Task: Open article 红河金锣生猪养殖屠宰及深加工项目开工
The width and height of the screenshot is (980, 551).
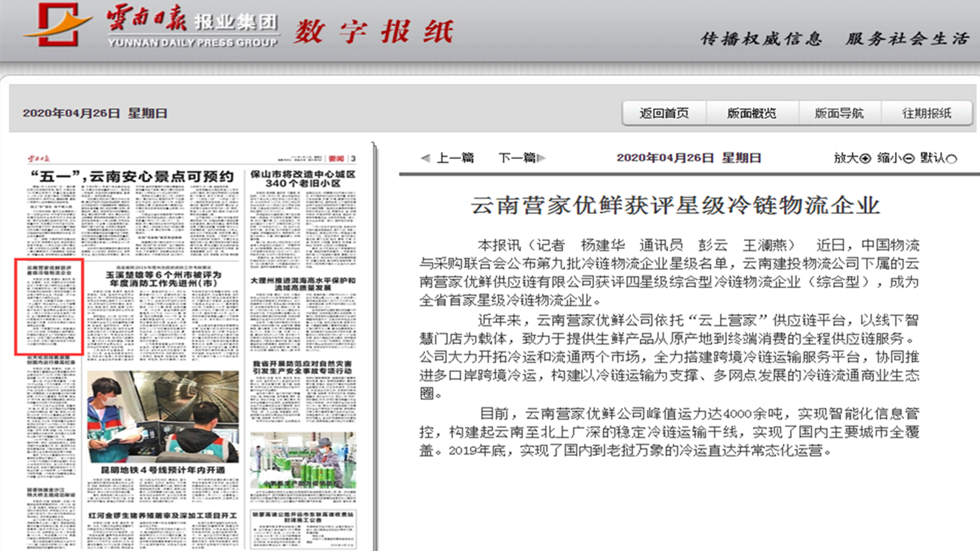Action: (163, 516)
